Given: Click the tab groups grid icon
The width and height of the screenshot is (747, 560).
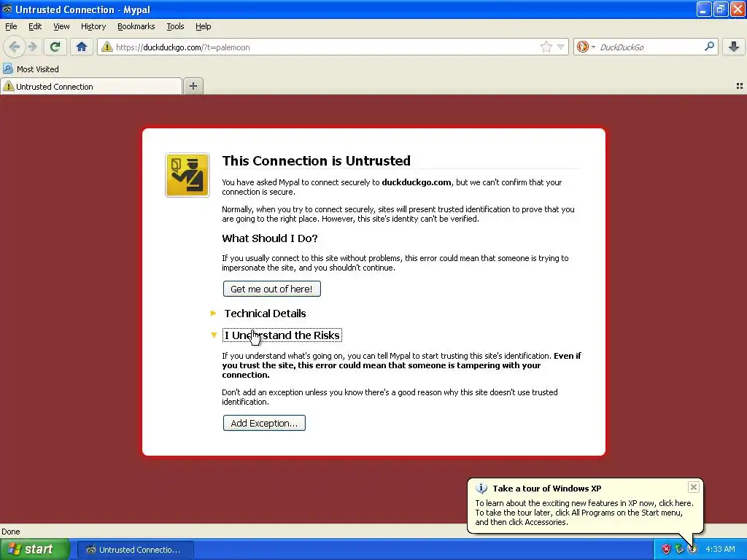Looking at the screenshot, I should pyautogui.click(x=740, y=86).
